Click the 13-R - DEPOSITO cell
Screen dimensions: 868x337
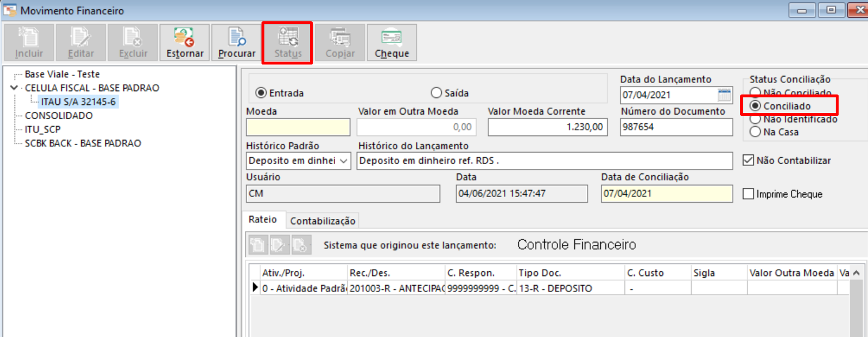tap(570, 288)
